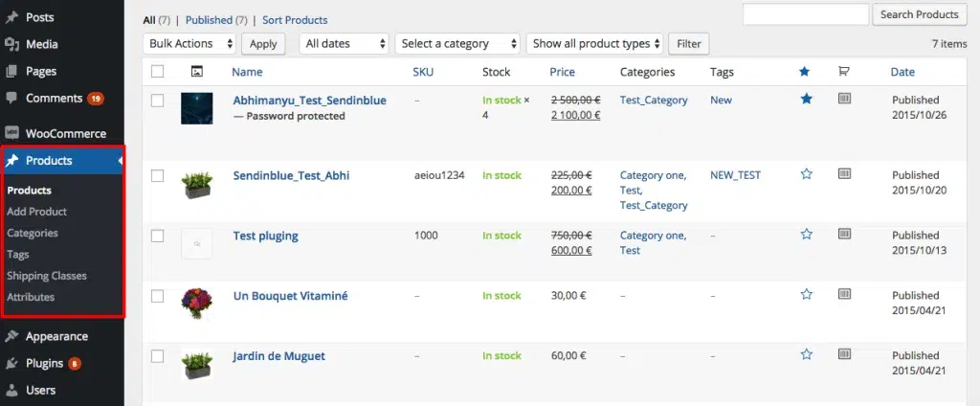Screen dimensions: 980x406
Task: Check the select-all products checkbox
Action: [158, 72]
